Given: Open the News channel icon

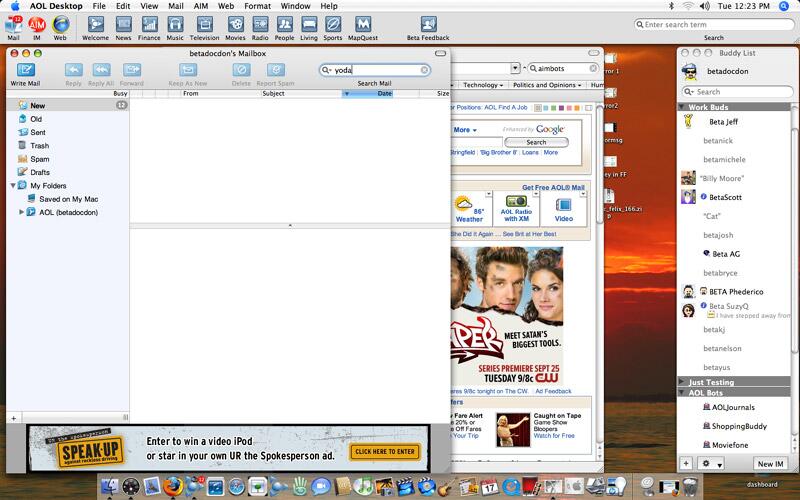Looking at the screenshot, I should click(123, 26).
